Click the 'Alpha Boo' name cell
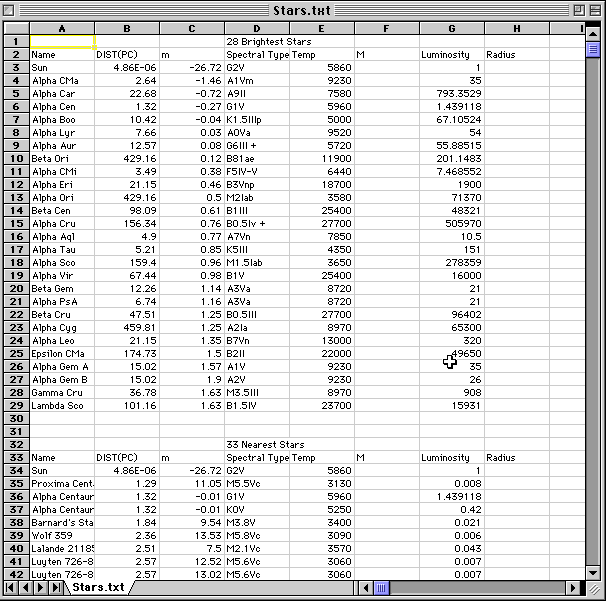The height and width of the screenshot is (601, 606). point(62,120)
